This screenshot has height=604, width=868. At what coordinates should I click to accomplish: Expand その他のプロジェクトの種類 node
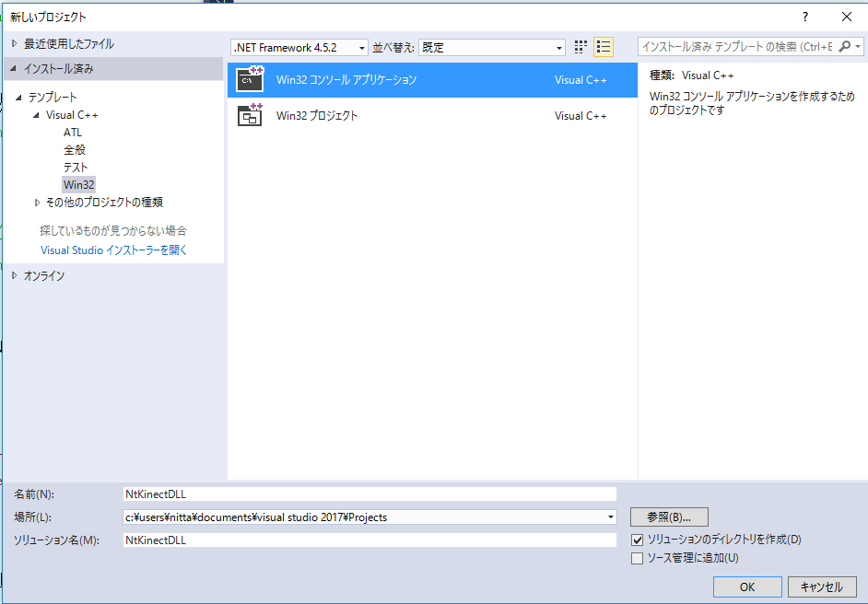pyautogui.click(x=38, y=203)
